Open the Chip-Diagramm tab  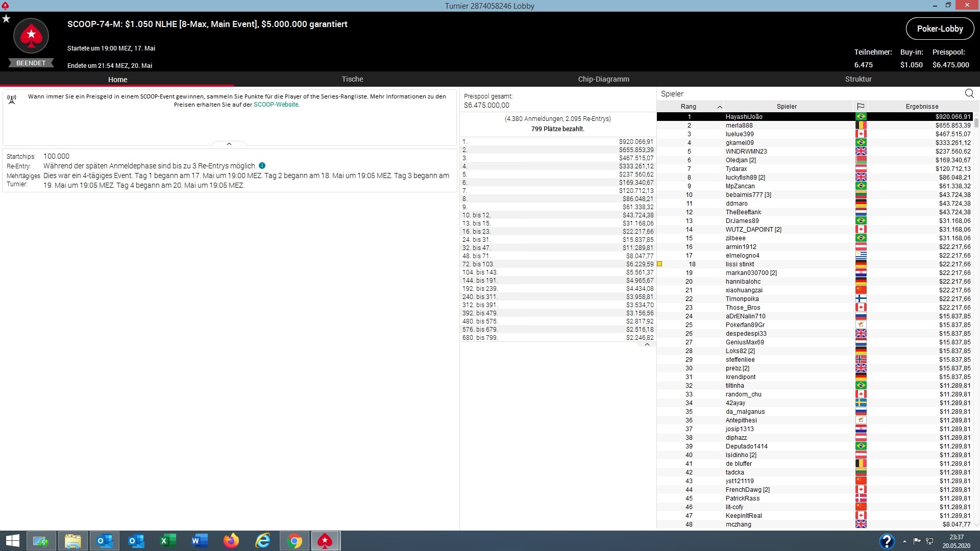click(603, 79)
